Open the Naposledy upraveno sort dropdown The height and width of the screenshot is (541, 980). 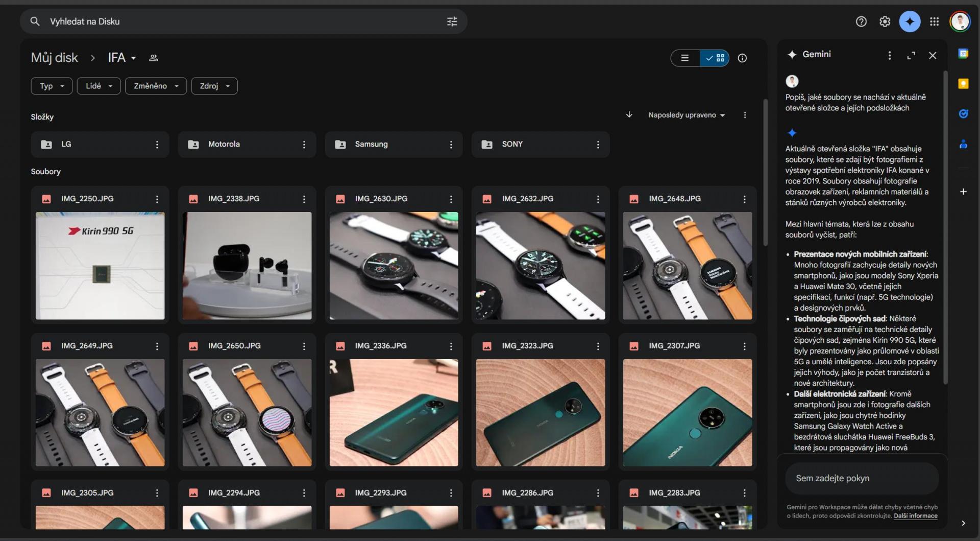687,115
